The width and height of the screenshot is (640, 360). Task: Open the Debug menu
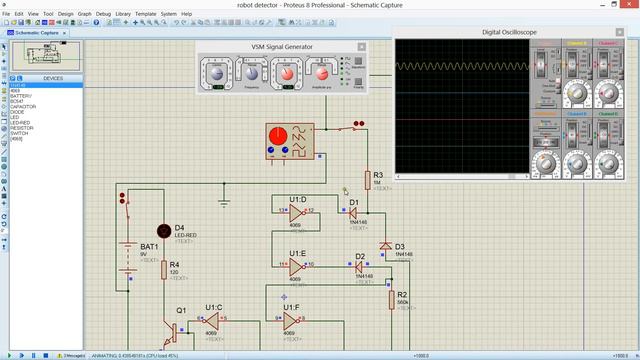point(103,14)
